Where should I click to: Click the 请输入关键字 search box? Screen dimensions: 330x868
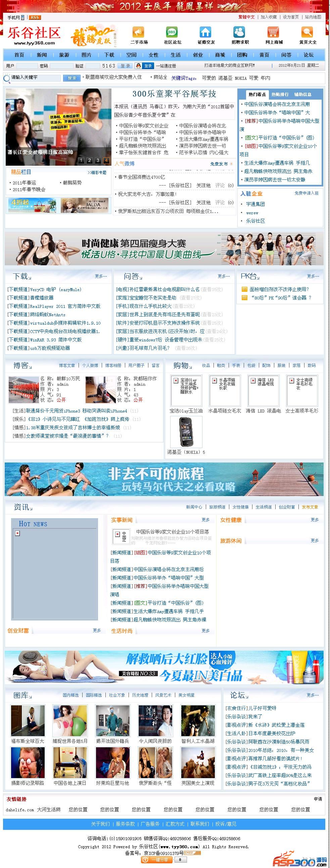coord(36,77)
